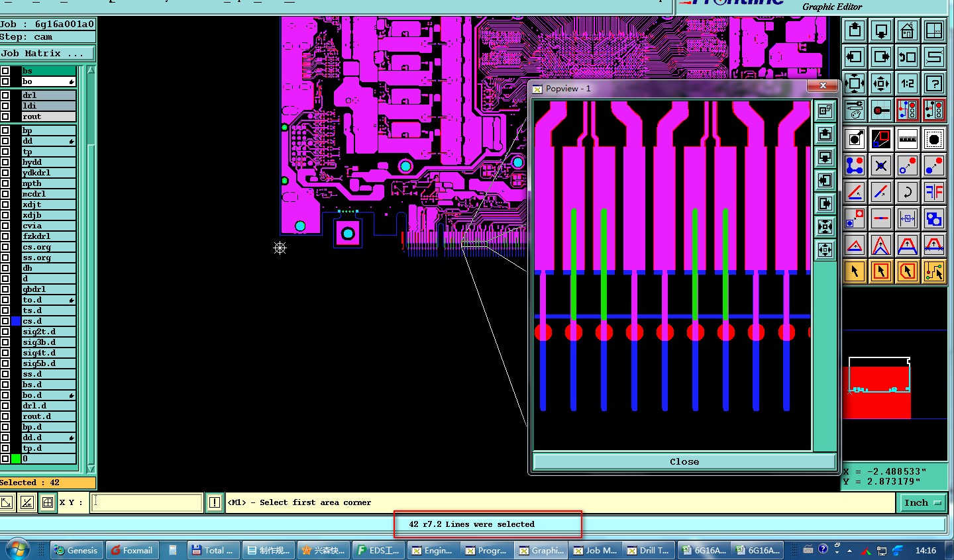
Task: Click the blue color swatch of cs.d layer
Action: (16, 321)
